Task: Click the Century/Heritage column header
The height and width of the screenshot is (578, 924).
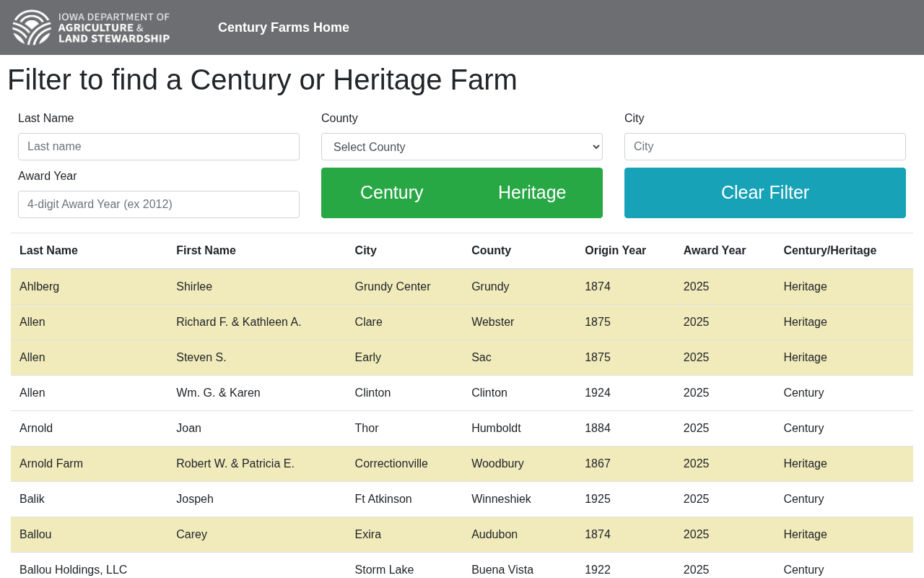Action: pos(830,251)
